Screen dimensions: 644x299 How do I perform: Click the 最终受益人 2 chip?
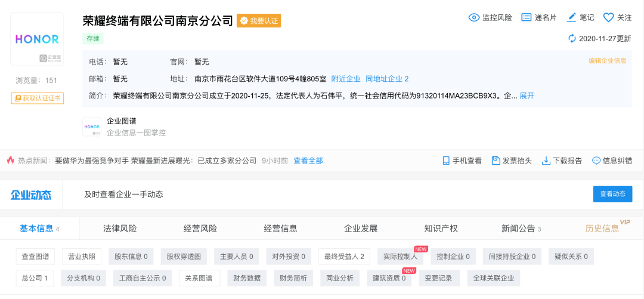pos(344,257)
